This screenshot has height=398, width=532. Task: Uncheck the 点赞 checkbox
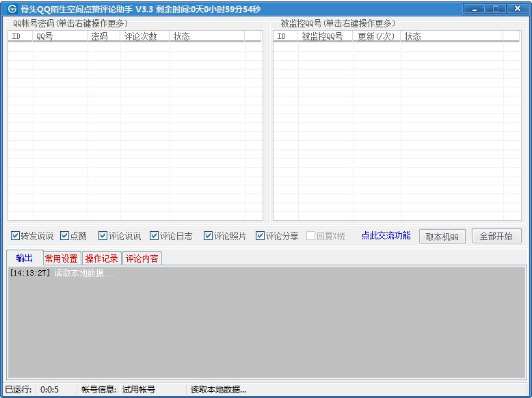[x=65, y=236]
